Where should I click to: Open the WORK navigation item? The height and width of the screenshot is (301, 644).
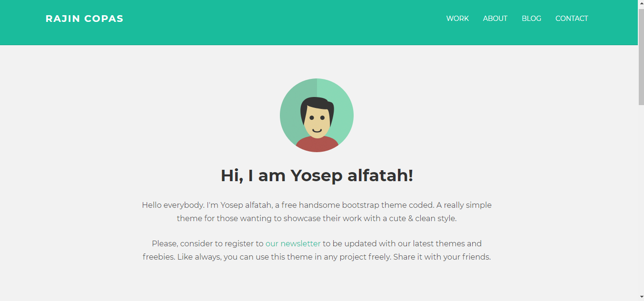tap(457, 19)
